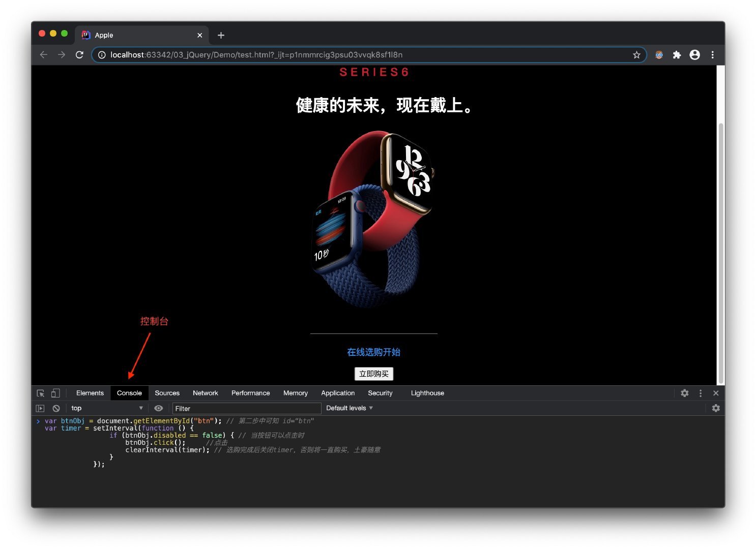Close the Apple tab
756x549 pixels.
(199, 35)
